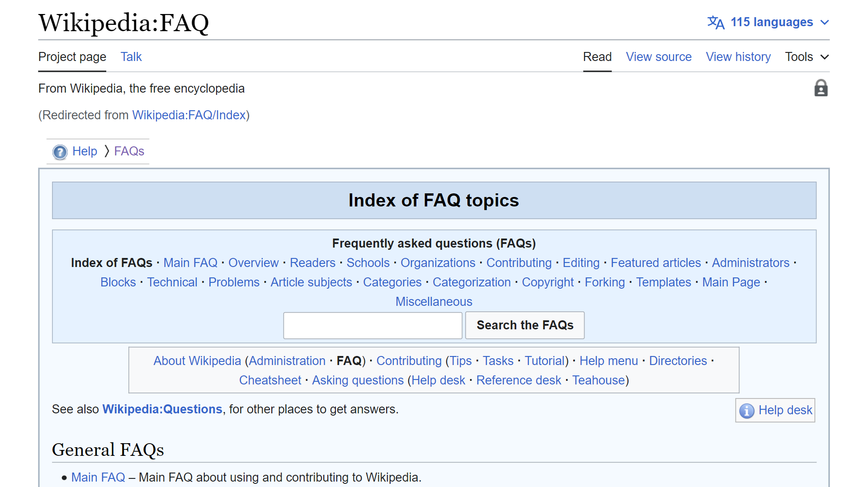Open the Tips link
Viewport: 868px width, 487px height.
point(461,361)
